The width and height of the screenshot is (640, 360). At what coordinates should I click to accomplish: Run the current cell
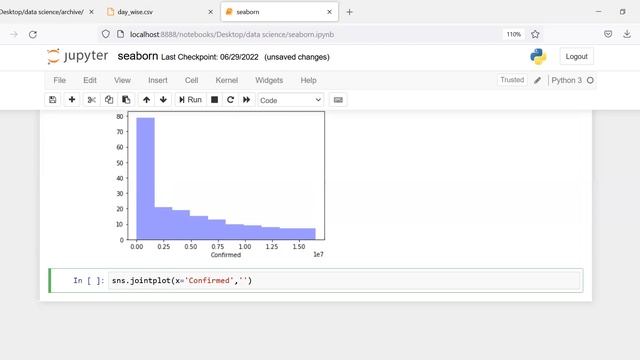point(190,100)
